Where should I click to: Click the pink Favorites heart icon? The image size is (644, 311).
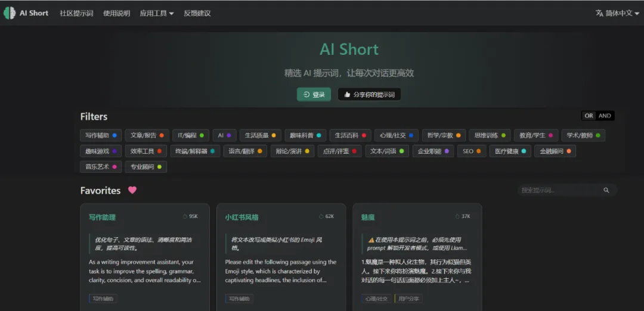pos(132,191)
